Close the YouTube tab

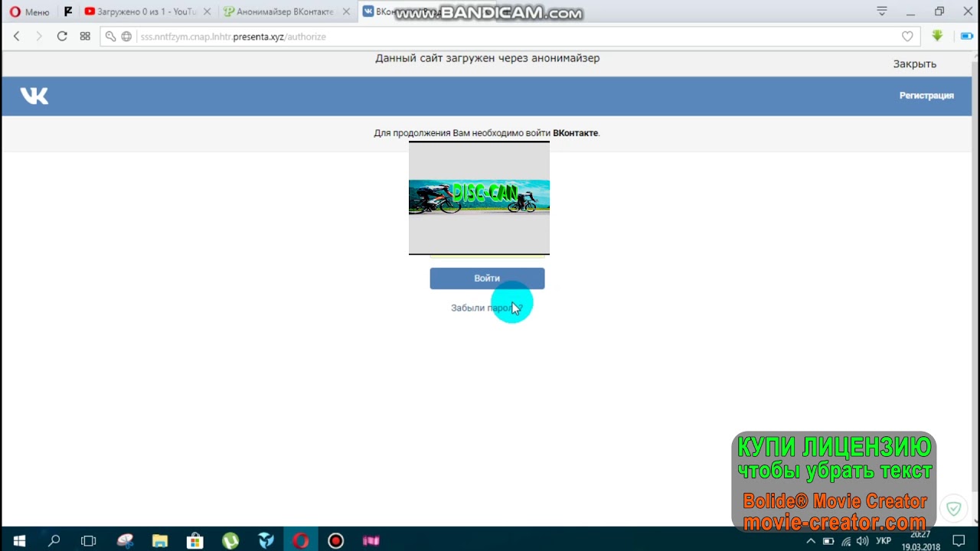[x=207, y=11]
